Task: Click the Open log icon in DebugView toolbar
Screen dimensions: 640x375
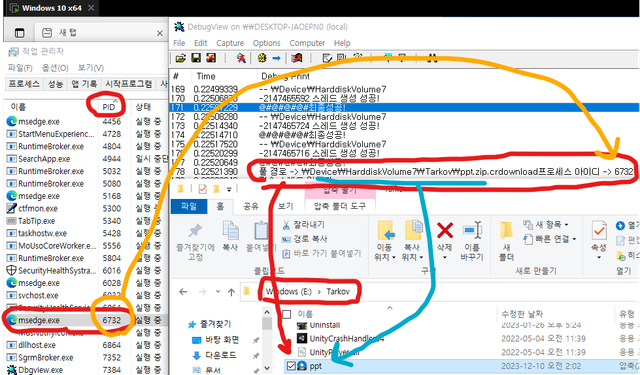Action: click(180, 58)
